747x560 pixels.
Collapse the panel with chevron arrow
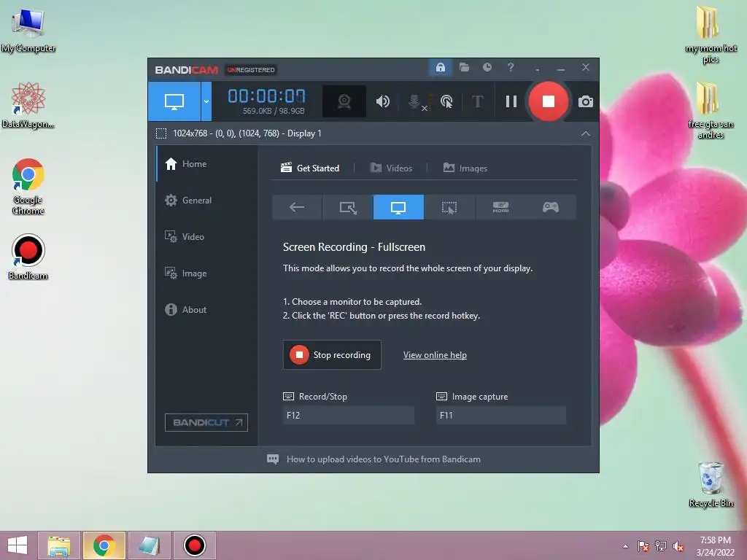pyautogui.click(x=586, y=134)
